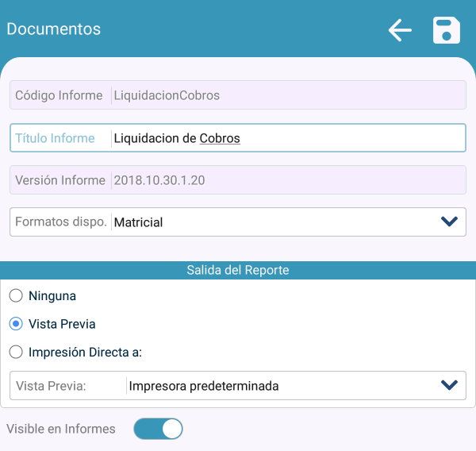Expand the printer selection chevron arrow

click(x=449, y=386)
